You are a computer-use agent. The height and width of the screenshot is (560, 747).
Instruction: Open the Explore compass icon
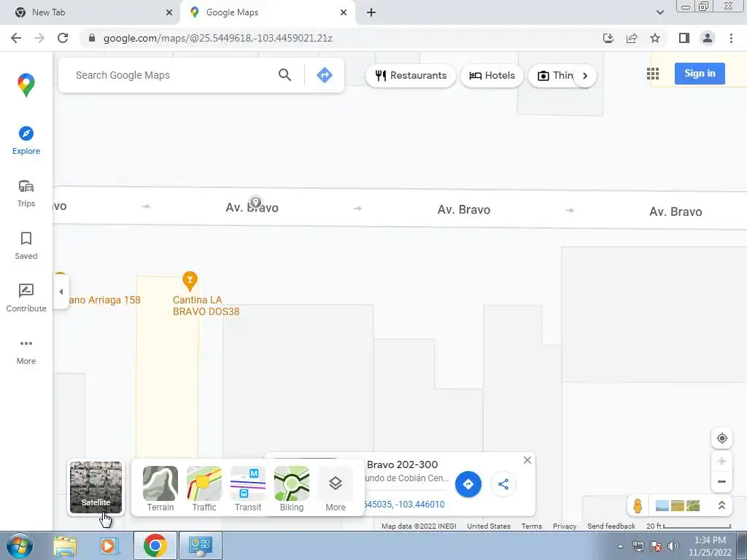(26, 133)
